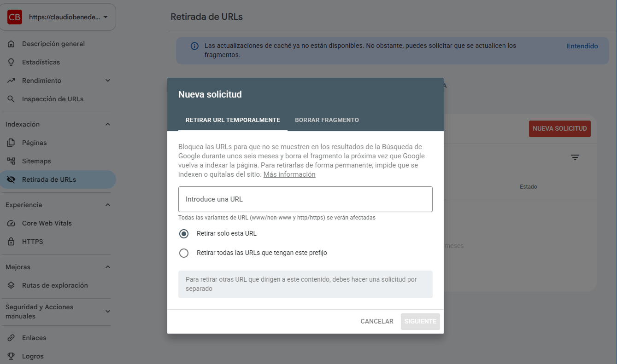Screen dimensions: 617x364
Task: Click the Siguiente button
Action: point(420,322)
